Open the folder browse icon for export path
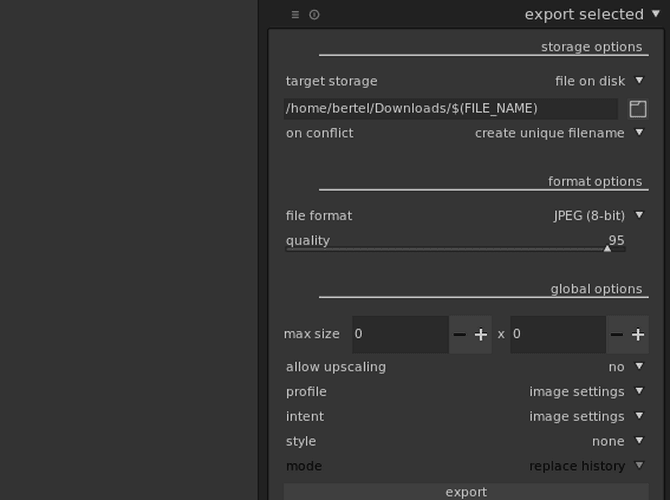This screenshot has width=670, height=500. [638, 109]
